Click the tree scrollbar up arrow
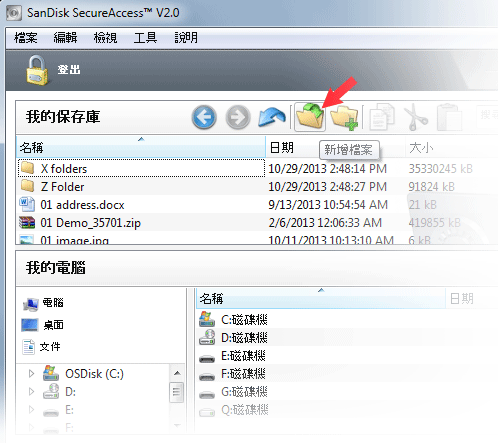 coord(177,373)
